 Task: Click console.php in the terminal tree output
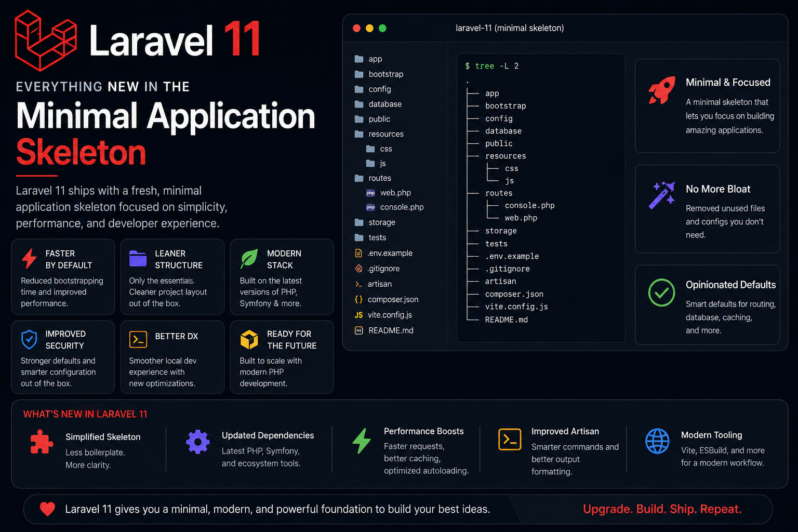pos(529,205)
